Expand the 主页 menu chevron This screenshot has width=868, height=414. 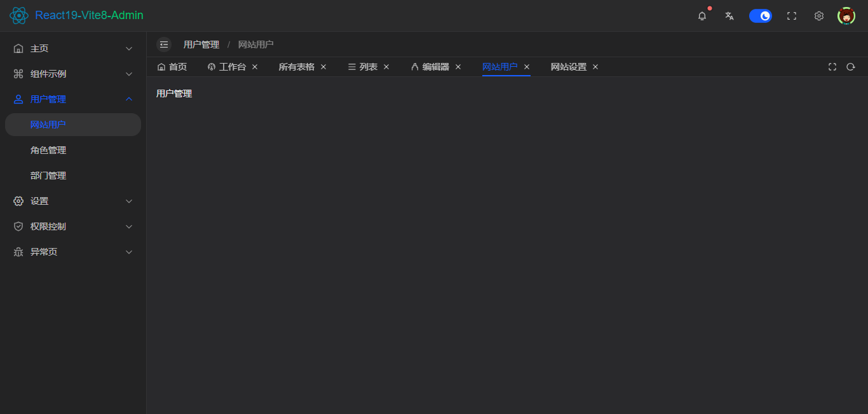[x=129, y=48]
